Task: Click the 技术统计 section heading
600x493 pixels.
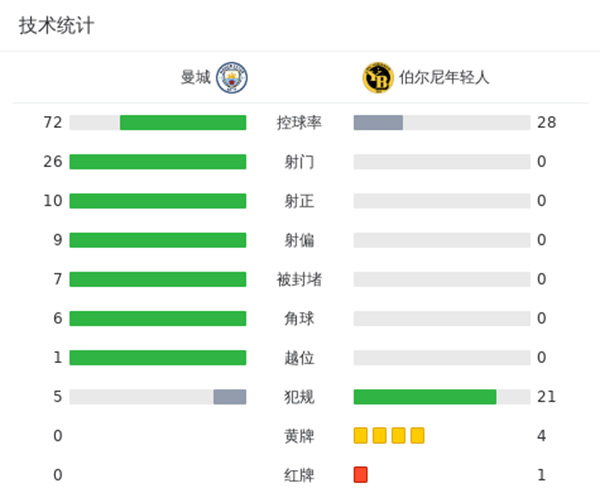Action: coord(57,26)
